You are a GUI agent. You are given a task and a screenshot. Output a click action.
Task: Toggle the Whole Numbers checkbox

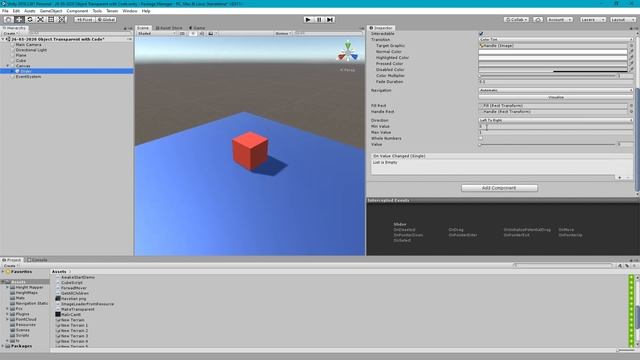point(481,138)
